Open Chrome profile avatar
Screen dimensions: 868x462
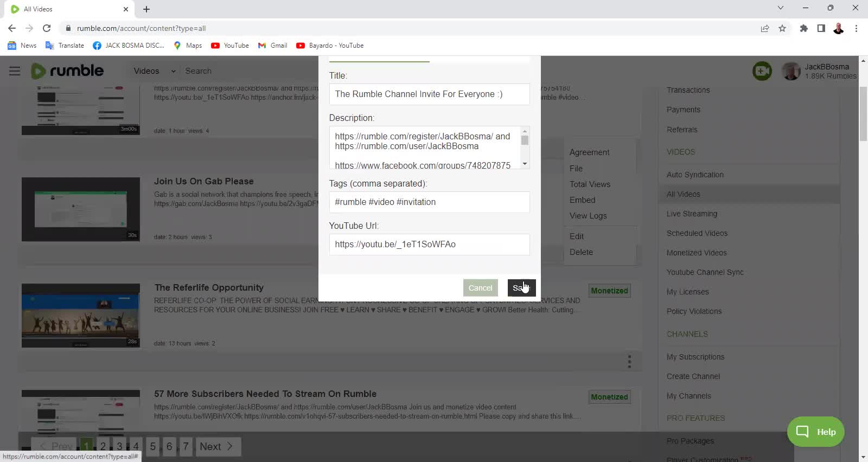pos(839,28)
